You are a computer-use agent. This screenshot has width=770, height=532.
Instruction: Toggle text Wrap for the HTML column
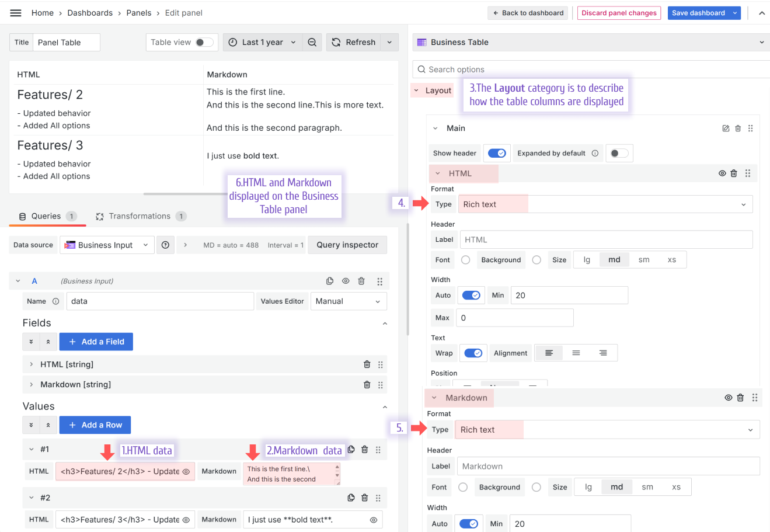(473, 353)
